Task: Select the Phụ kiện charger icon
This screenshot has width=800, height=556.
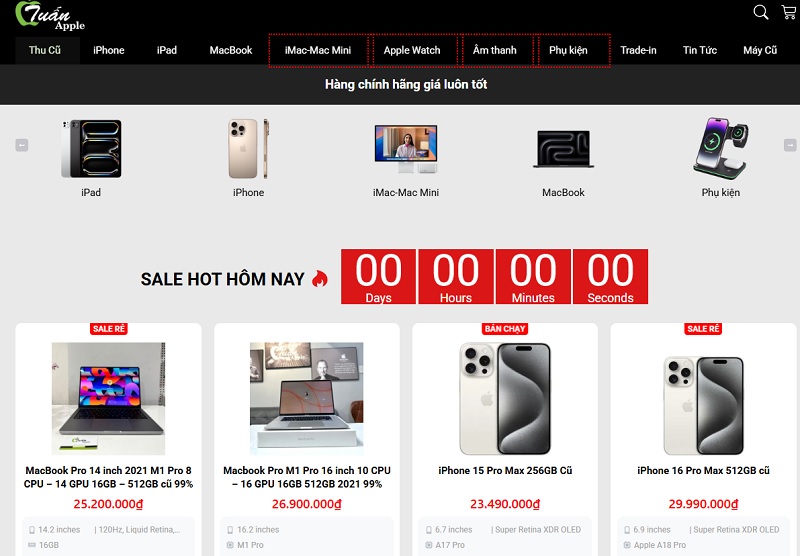Action: (x=720, y=148)
